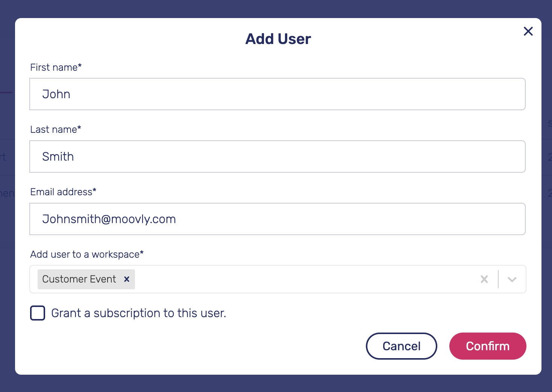Focus the Email address input field
Image resolution: width=552 pixels, height=392 pixels.
point(278,219)
